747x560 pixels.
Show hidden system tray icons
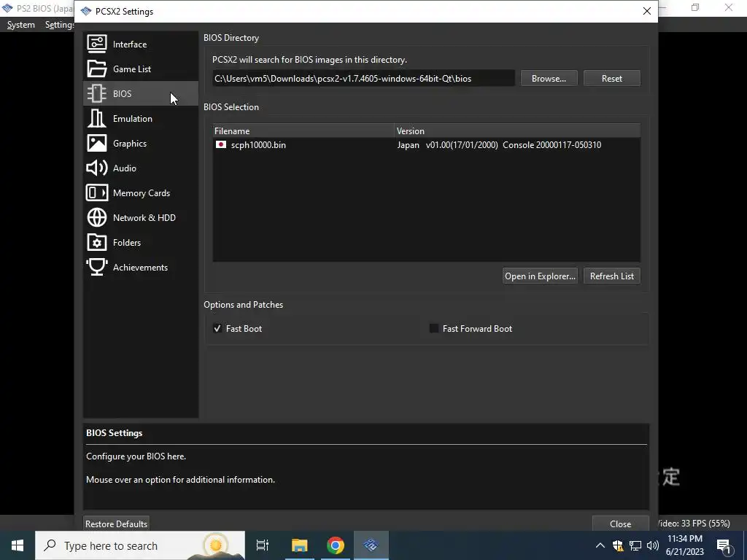pyautogui.click(x=600, y=545)
